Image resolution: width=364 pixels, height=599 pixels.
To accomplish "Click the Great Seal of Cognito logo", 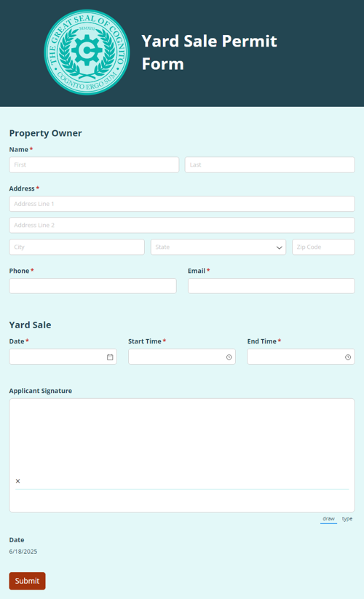I will 87,52.
